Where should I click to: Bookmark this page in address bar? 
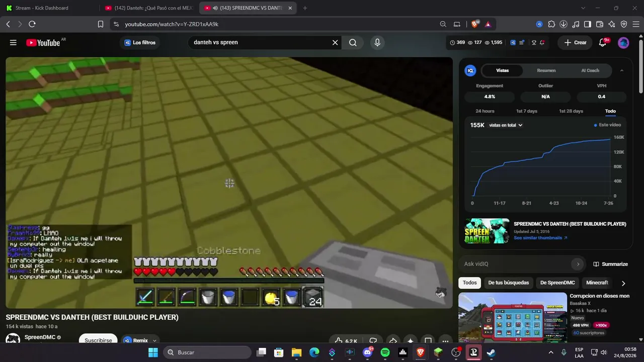(101, 24)
